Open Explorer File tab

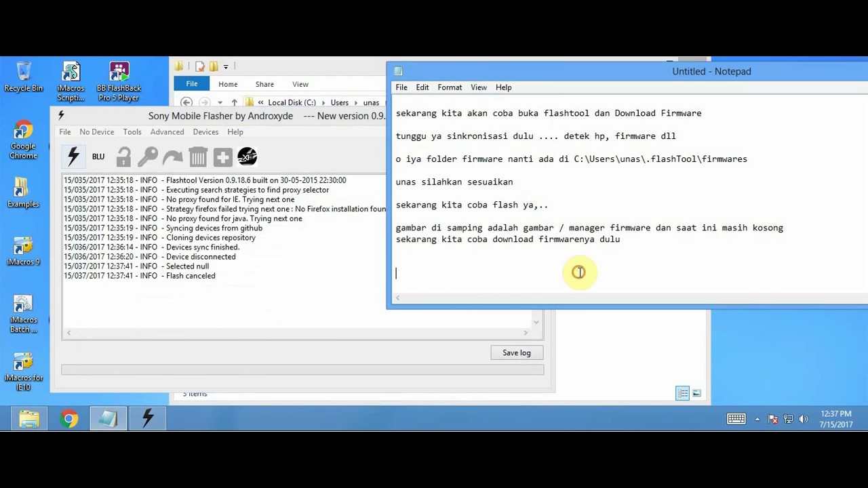[x=192, y=84]
